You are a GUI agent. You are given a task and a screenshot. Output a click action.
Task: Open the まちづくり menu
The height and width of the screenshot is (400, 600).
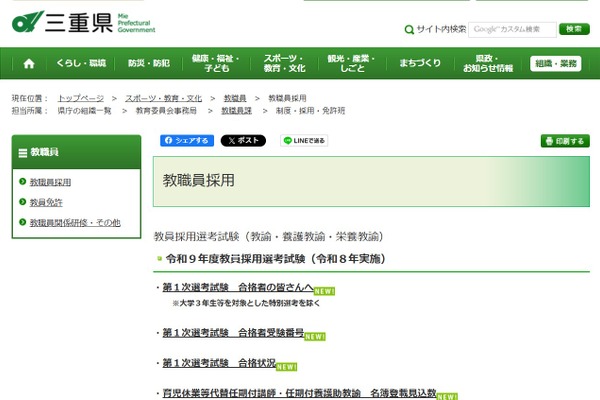420,63
